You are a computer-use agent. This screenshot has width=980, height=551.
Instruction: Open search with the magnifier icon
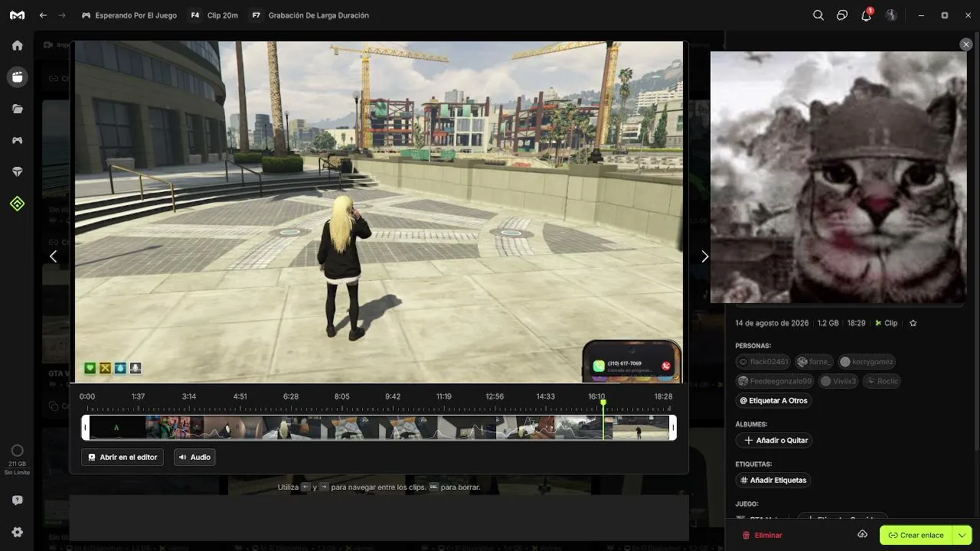tap(818, 15)
